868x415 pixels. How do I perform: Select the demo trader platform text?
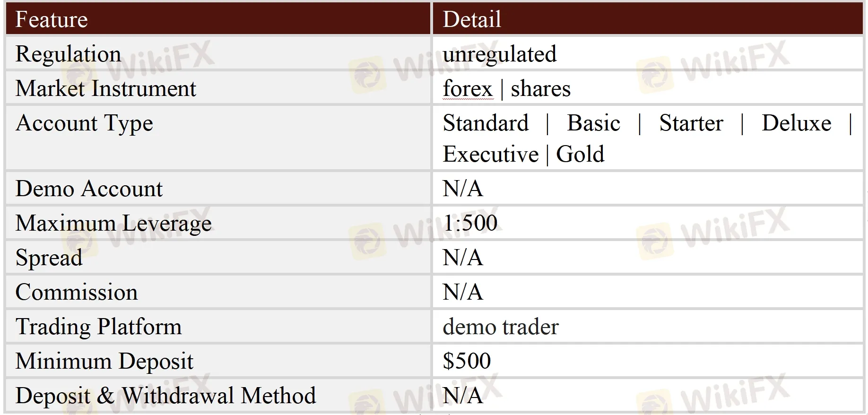pos(500,327)
